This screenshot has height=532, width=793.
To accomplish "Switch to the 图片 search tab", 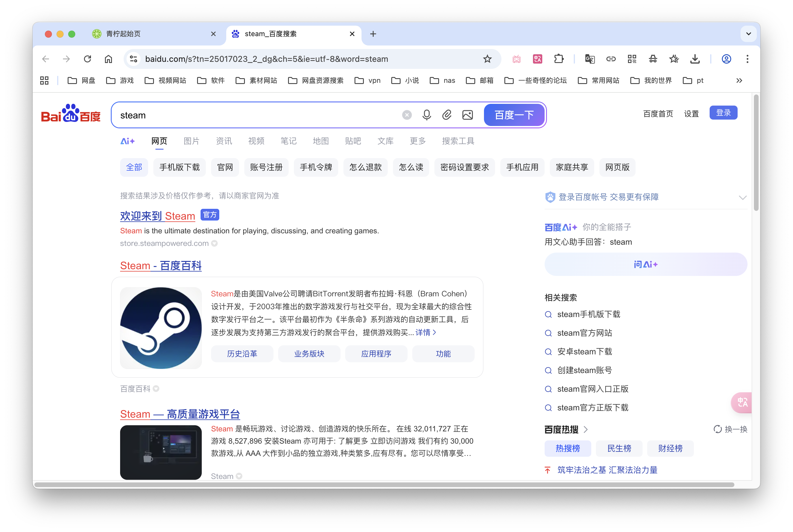I will [191, 141].
